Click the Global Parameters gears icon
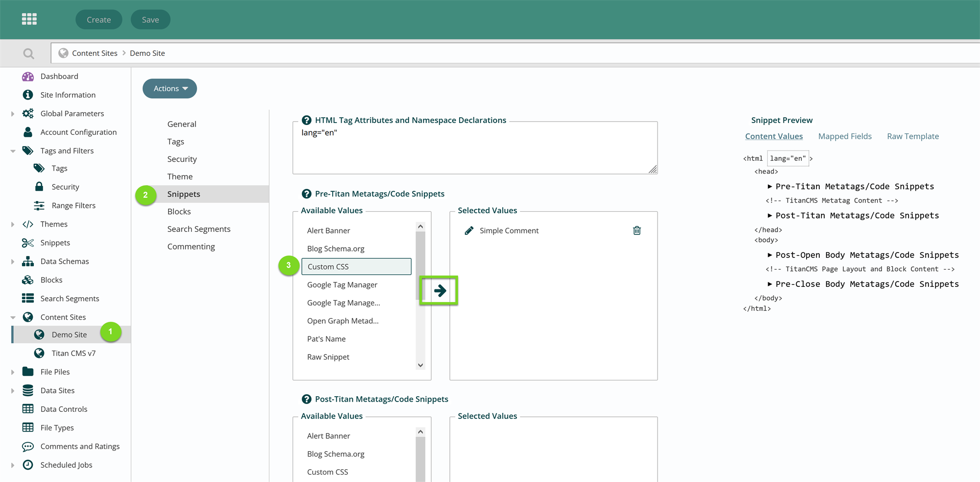Image resolution: width=980 pixels, height=482 pixels. click(28, 113)
